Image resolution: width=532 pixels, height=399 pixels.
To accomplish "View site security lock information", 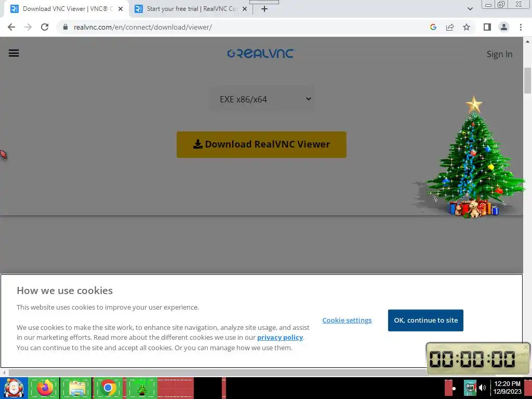I will pos(65,27).
